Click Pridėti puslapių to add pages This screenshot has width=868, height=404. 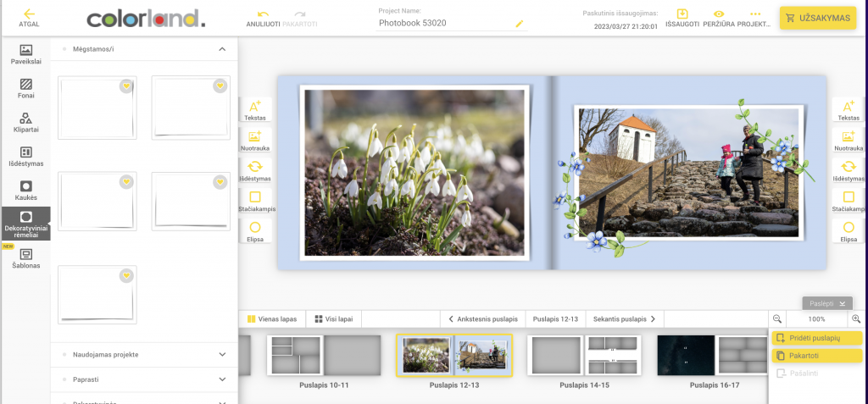tap(817, 338)
